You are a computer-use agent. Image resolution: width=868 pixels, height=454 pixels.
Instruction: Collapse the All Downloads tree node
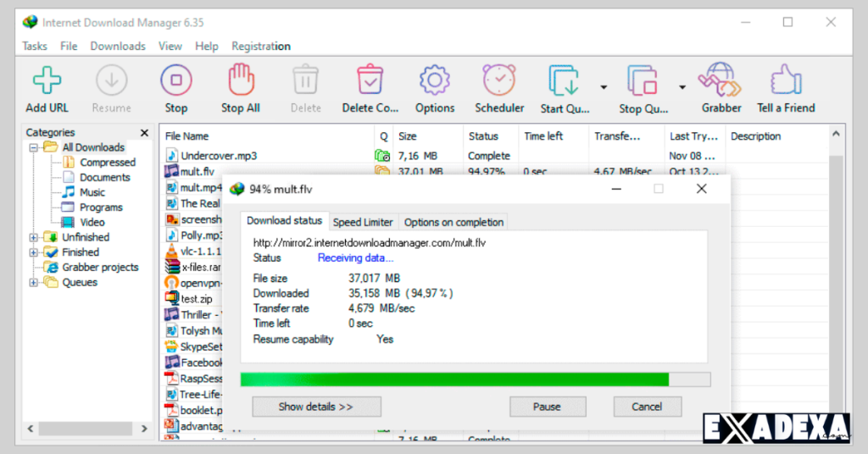(33, 147)
